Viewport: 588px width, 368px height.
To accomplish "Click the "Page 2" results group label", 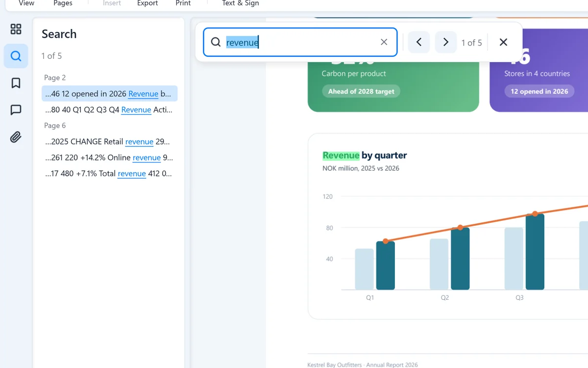I will coord(55,78).
